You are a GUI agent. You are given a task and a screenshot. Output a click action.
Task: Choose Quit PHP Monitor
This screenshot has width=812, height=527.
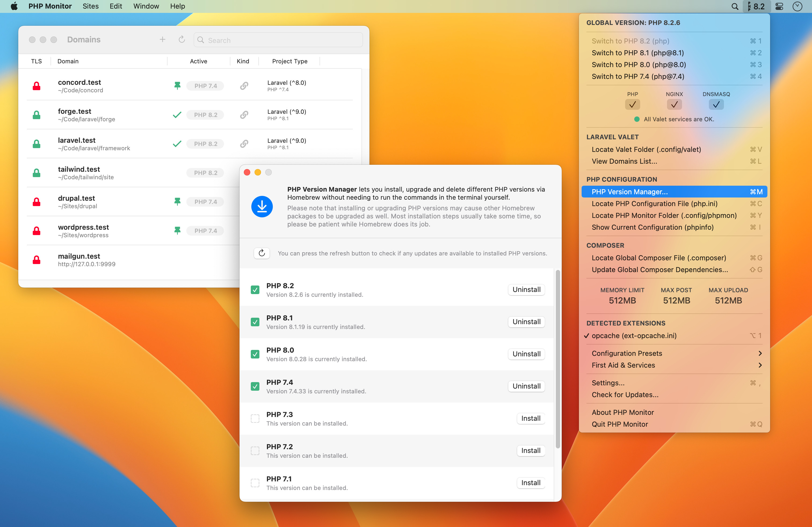tap(674, 424)
